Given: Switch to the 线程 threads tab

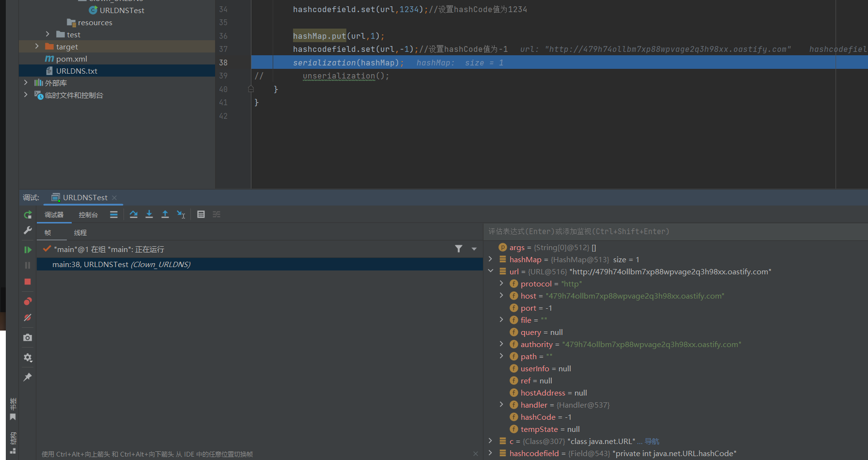Looking at the screenshot, I should [x=80, y=233].
